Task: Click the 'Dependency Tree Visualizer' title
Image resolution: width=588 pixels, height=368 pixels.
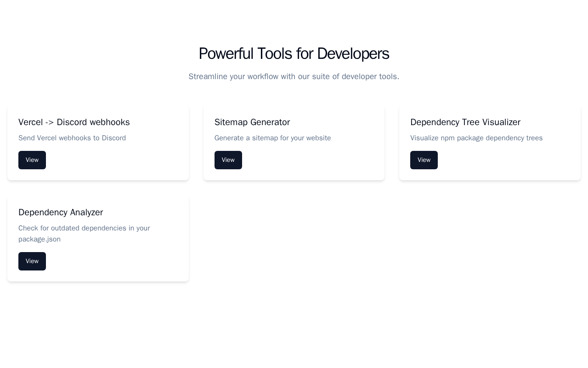Action: point(465,122)
